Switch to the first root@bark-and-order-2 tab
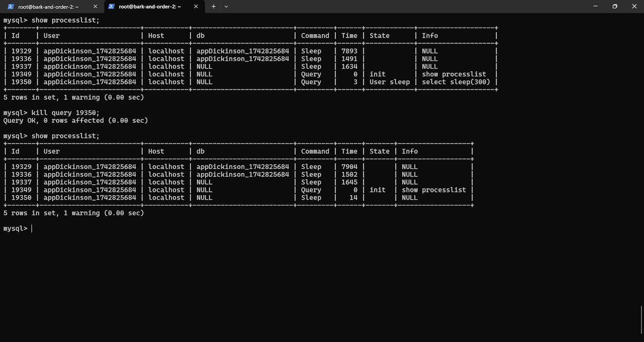 point(48,7)
